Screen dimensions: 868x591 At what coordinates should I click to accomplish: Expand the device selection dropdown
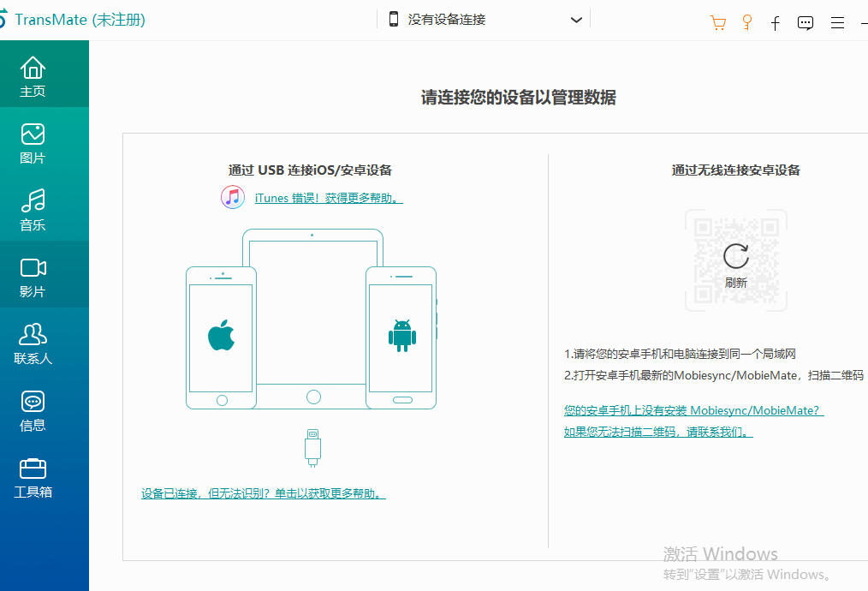click(484, 20)
